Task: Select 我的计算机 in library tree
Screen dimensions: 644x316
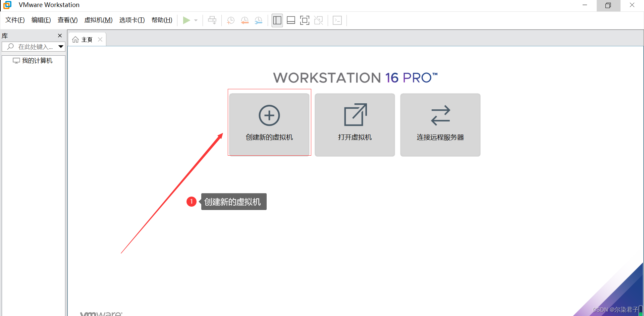Action: [33, 61]
